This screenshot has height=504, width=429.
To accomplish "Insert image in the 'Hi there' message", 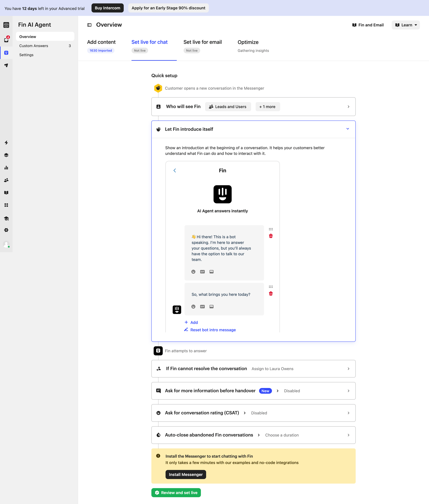I will 212,272.
